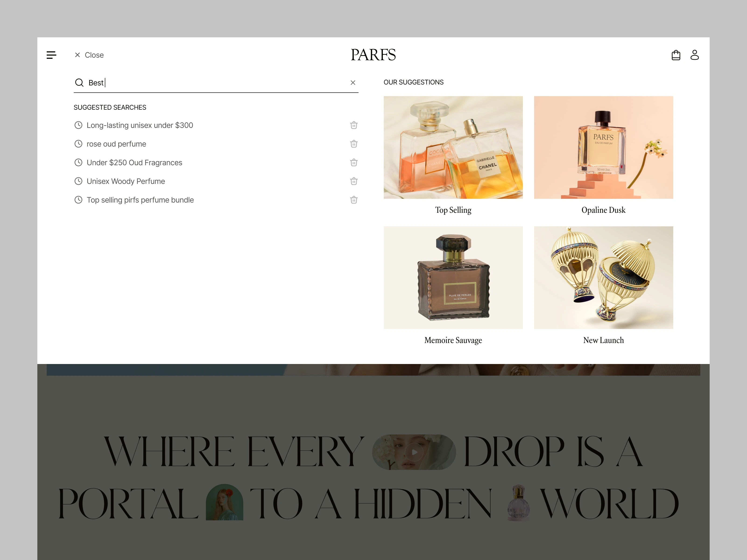This screenshot has height=560, width=747.
Task: Select 'Long-lasting unisex under $300' suggestion
Action: tap(139, 125)
